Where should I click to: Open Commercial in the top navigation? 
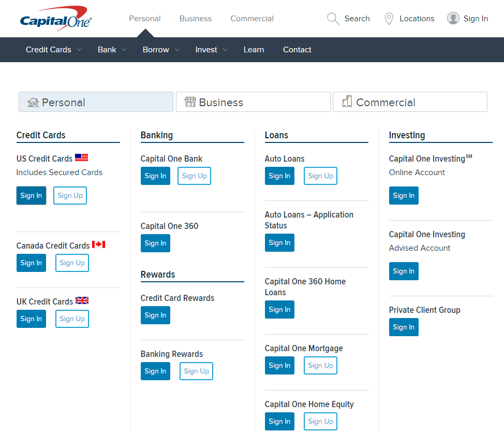coord(252,19)
